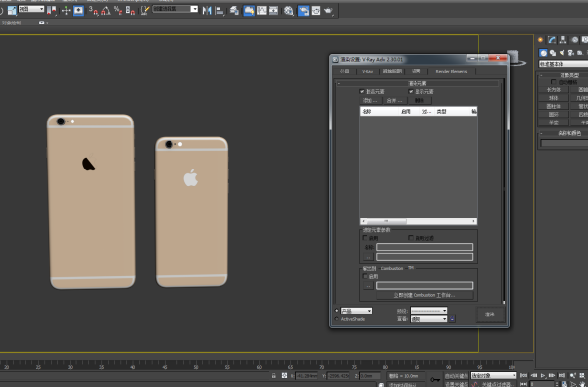Open the Modify panel icon

[552, 40]
